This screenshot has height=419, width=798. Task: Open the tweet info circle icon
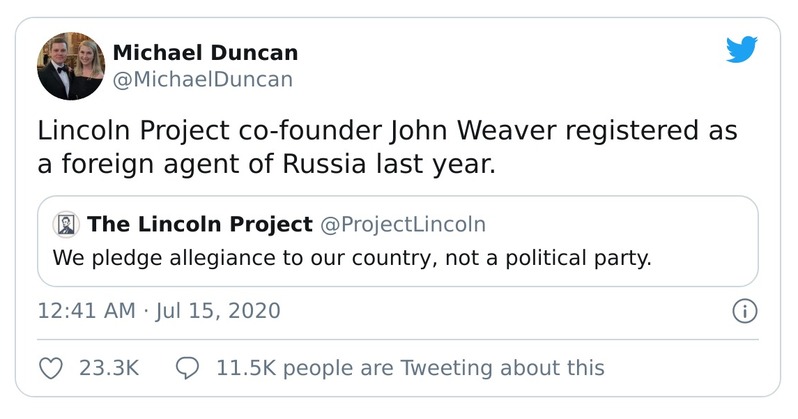pyautogui.click(x=744, y=311)
